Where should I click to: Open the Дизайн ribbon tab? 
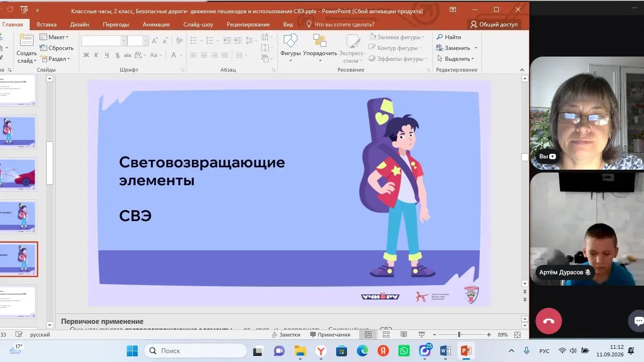click(x=80, y=25)
